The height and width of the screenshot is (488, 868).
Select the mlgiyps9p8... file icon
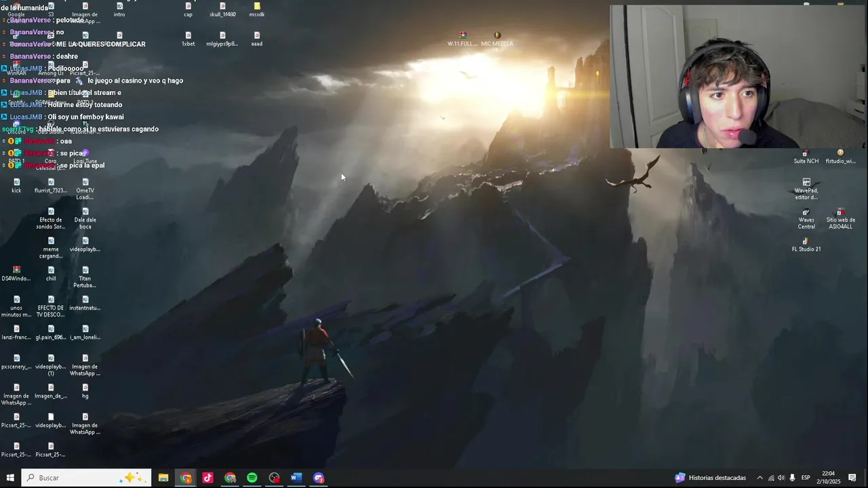click(x=222, y=39)
